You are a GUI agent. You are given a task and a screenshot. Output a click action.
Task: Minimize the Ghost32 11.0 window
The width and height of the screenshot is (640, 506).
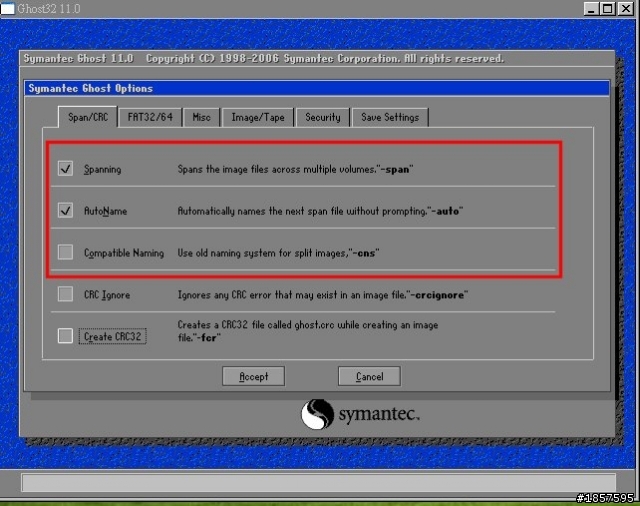coord(591,9)
